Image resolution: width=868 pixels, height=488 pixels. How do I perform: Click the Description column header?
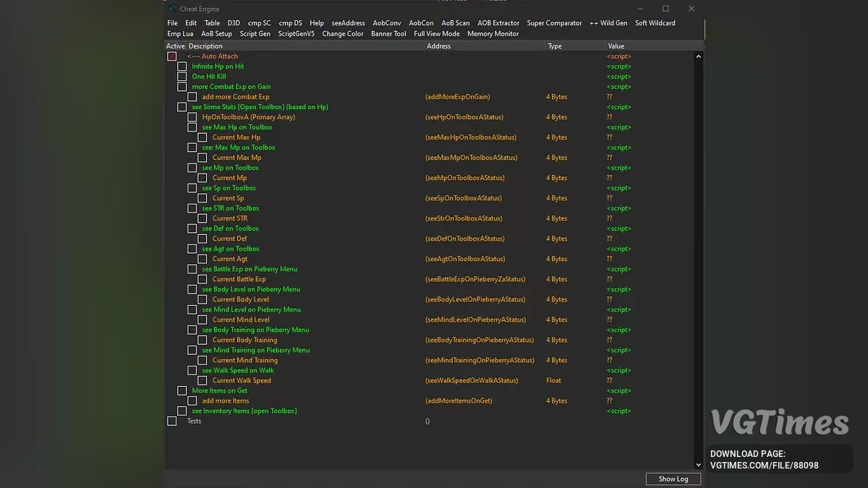206,46
